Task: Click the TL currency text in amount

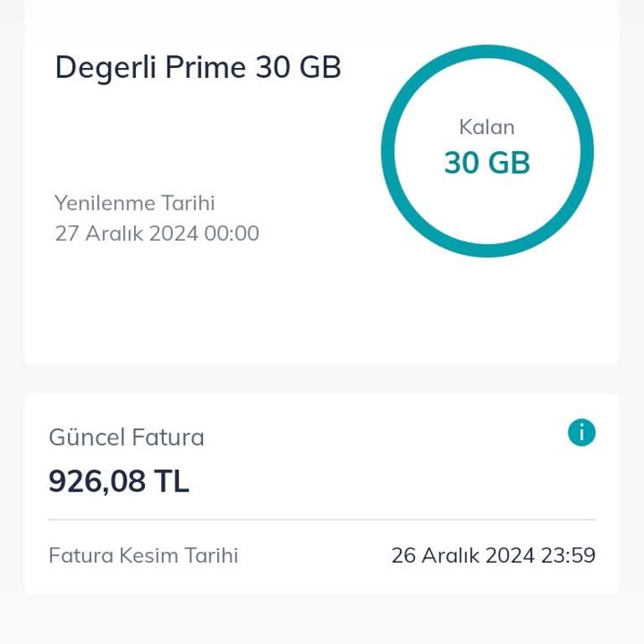Action: 171,481
